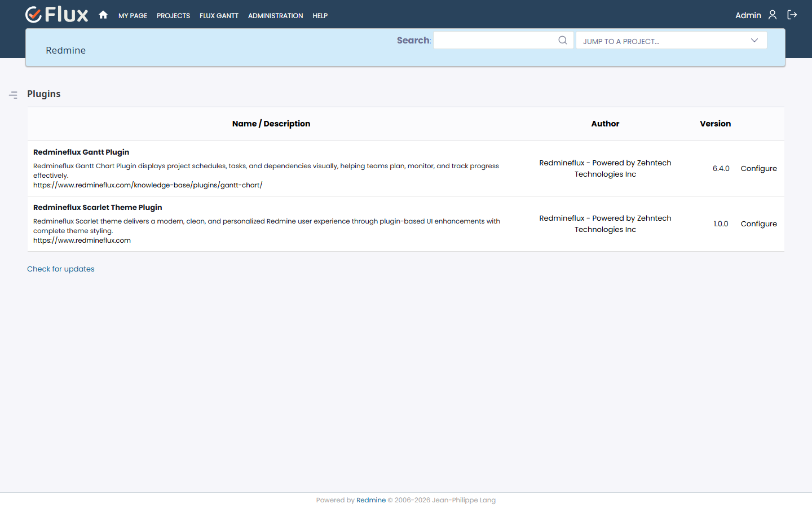Screen dimensions: 812x508
Task: Open the Admin user profile icon
Action: [773, 15]
